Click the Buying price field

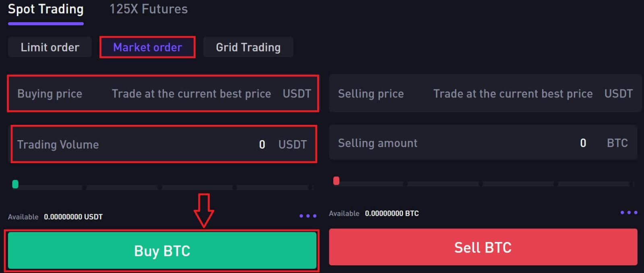pos(161,93)
